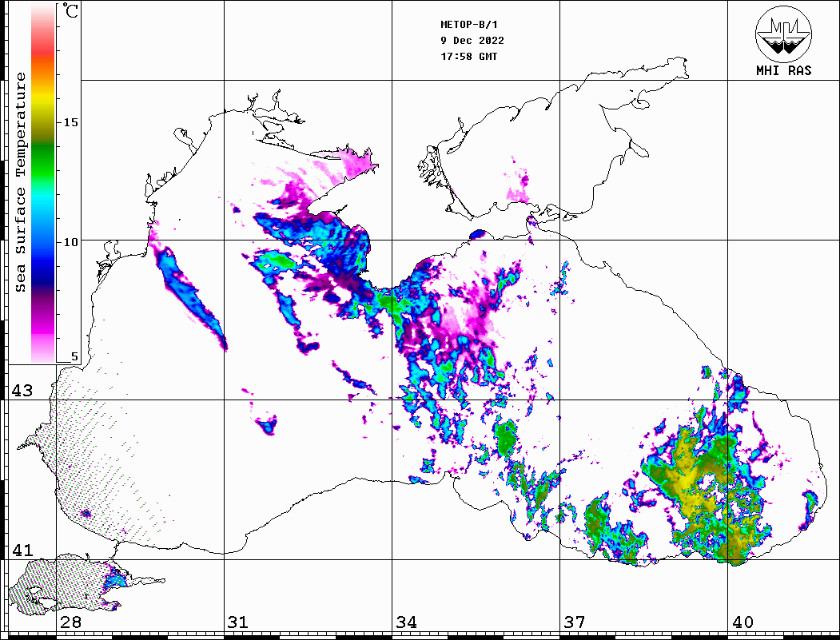Click the MHI RAS circular logo

782,33
